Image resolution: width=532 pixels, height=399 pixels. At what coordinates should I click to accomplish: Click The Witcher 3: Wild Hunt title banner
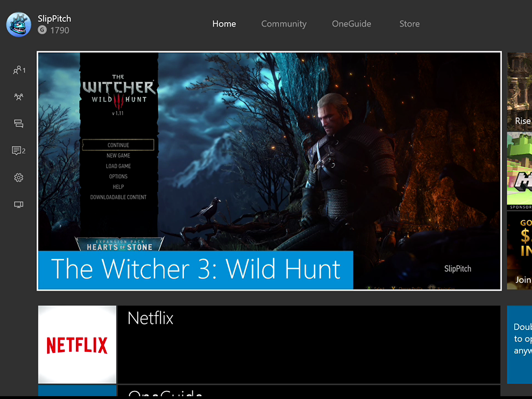coord(196,270)
